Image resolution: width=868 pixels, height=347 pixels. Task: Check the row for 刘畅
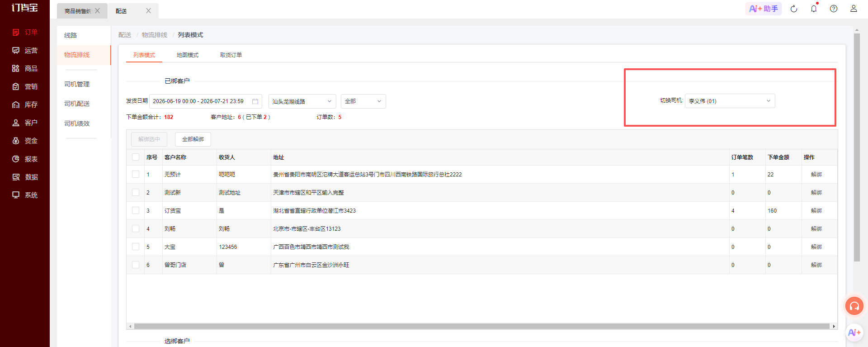(x=136, y=228)
